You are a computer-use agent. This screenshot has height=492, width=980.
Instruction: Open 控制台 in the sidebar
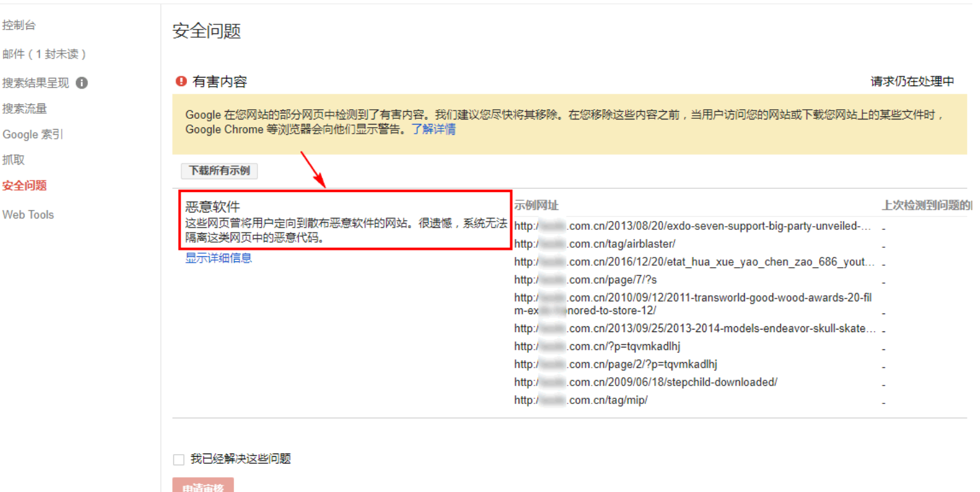19,26
